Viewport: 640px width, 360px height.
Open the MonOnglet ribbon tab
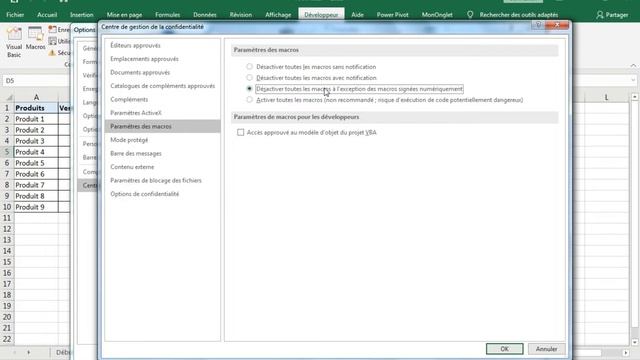click(x=437, y=15)
